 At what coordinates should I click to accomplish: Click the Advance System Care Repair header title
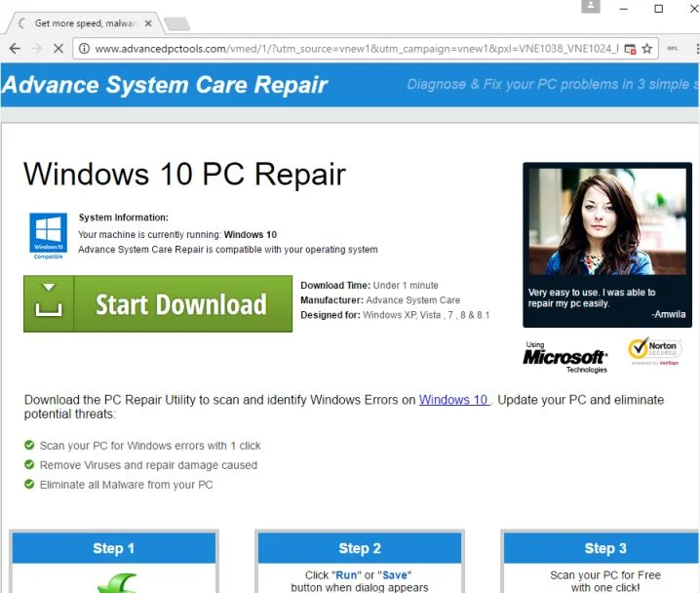point(165,85)
